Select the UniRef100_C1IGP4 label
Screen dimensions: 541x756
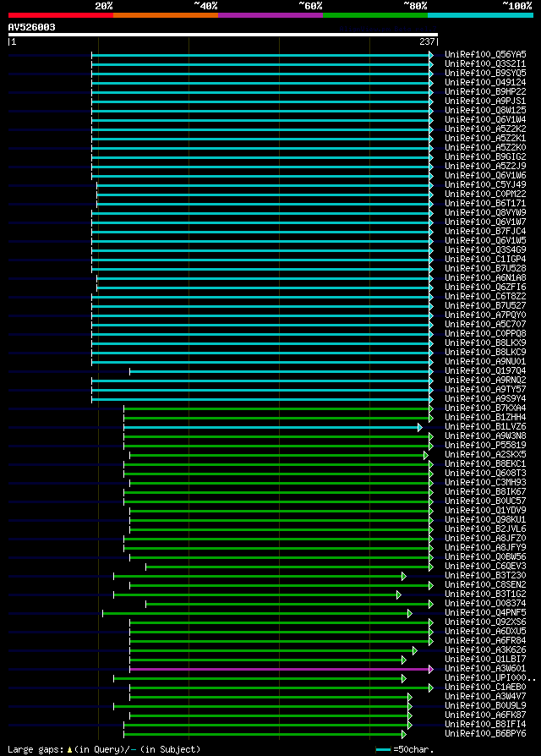(485, 260)
